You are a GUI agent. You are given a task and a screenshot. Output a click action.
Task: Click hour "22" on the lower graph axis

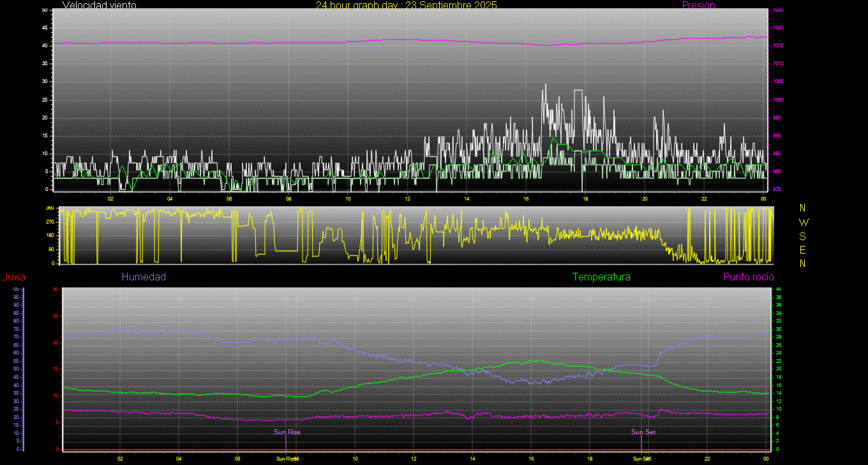pos(707,459)
